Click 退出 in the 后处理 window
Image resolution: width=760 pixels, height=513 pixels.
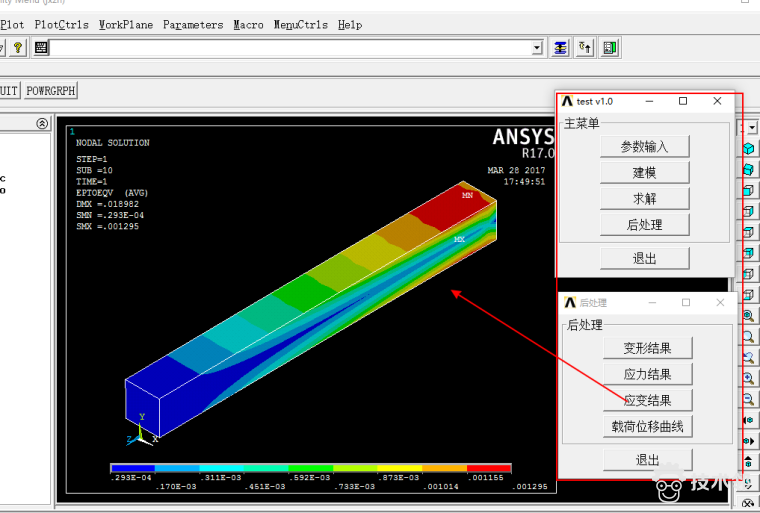648,460
